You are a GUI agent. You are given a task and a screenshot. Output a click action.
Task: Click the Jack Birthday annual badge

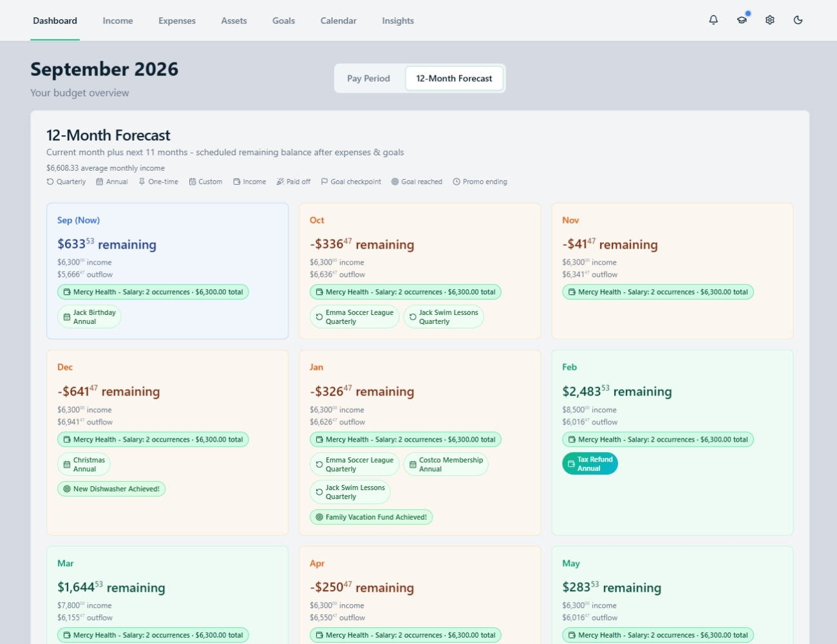tap(89, 317)
